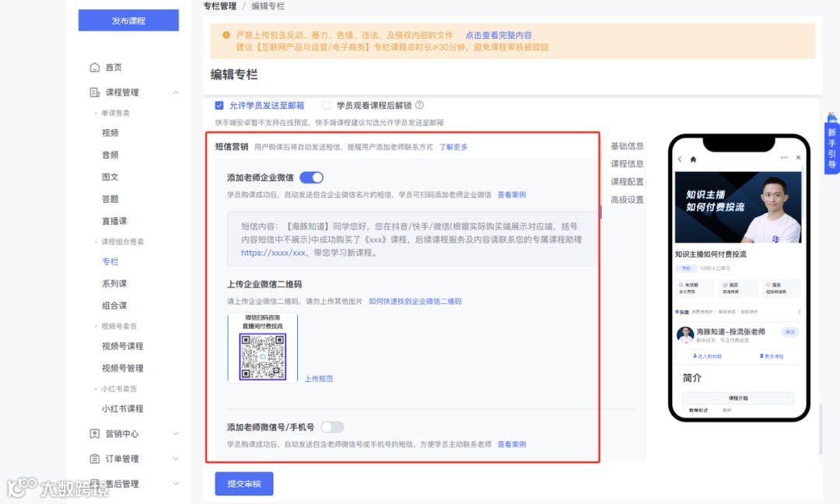The width and height of the screenshot is (840, 504).
Task: Tap the three-dots menu in phone preview
Action: tap(784, 157)
